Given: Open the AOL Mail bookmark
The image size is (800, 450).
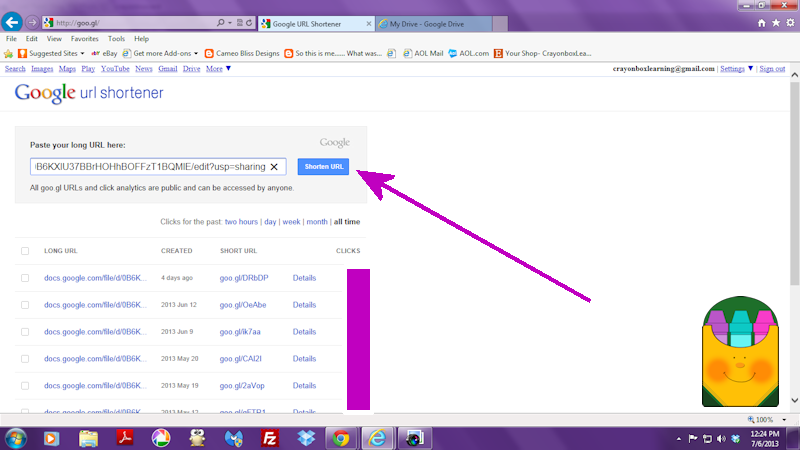Looking at the screenshot, I should click(423, 54).
